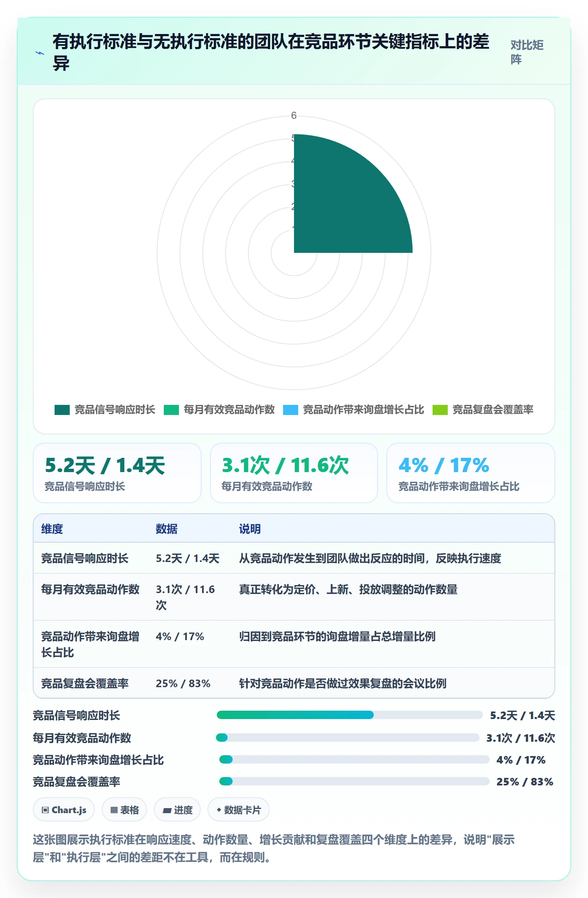Click the description 针对竞品动作是否做过效果复盘的会议比例
The height and width of the screenshot is (898, 588).
coord(343,683)
